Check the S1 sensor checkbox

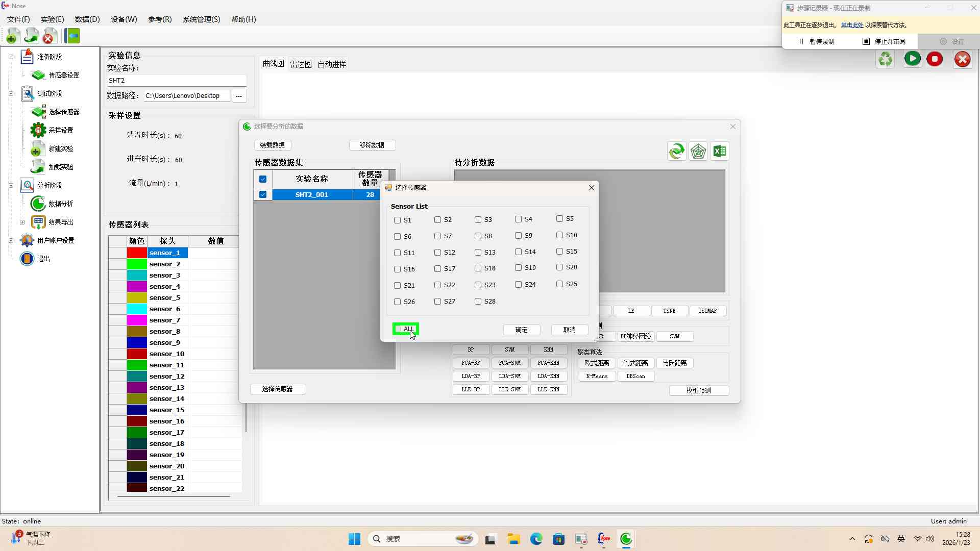397,220
